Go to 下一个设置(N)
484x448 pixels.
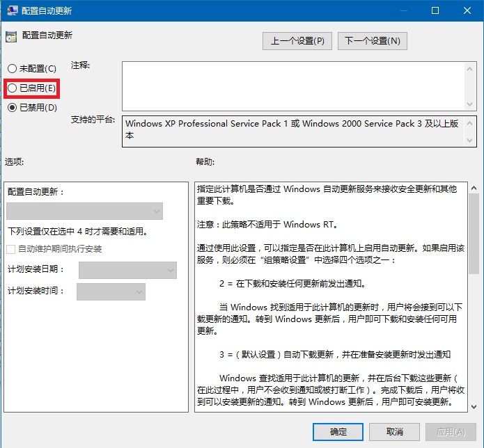point(373,41)
